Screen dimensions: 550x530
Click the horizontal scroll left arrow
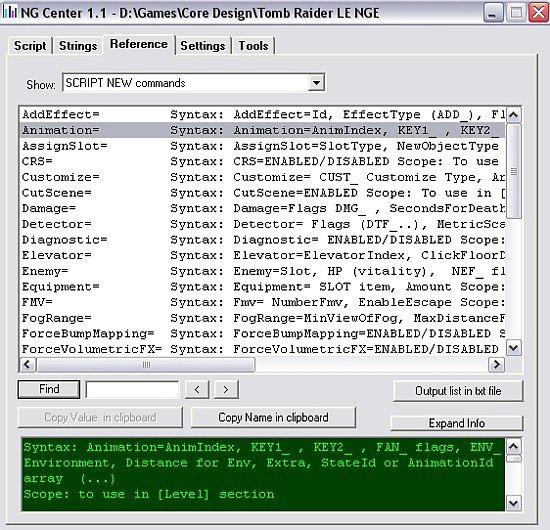click(27, 365)
